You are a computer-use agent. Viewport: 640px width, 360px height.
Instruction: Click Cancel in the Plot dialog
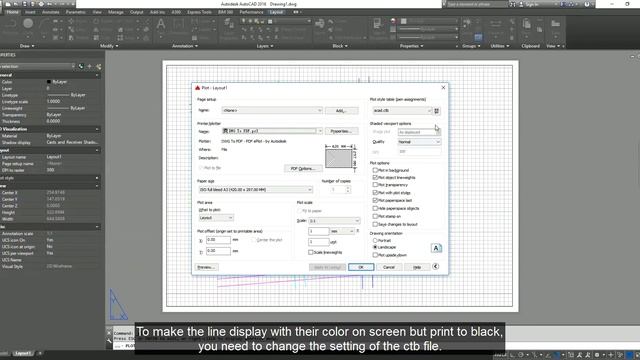pos(389,267)
